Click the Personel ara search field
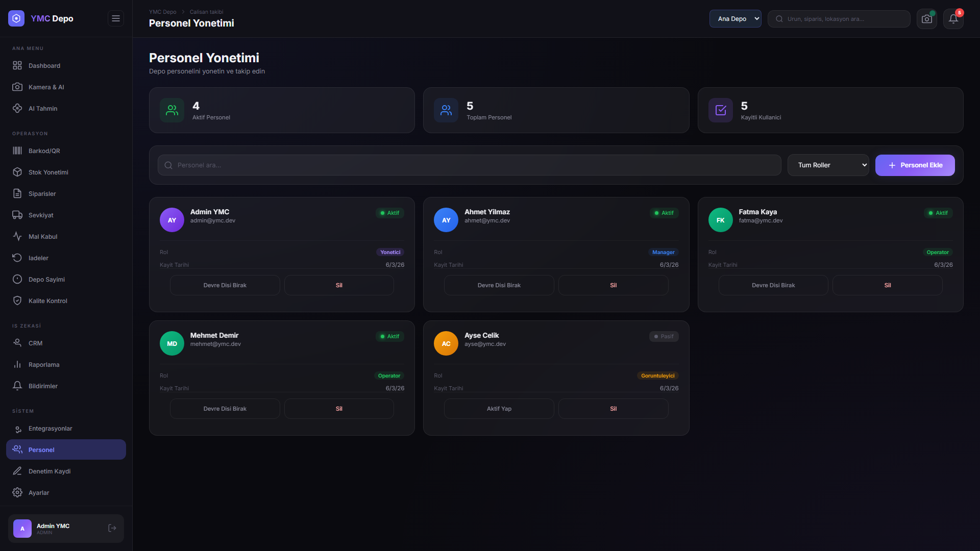Image resolution: width=980 pixels, height=551 pixels. click(469, 165)
